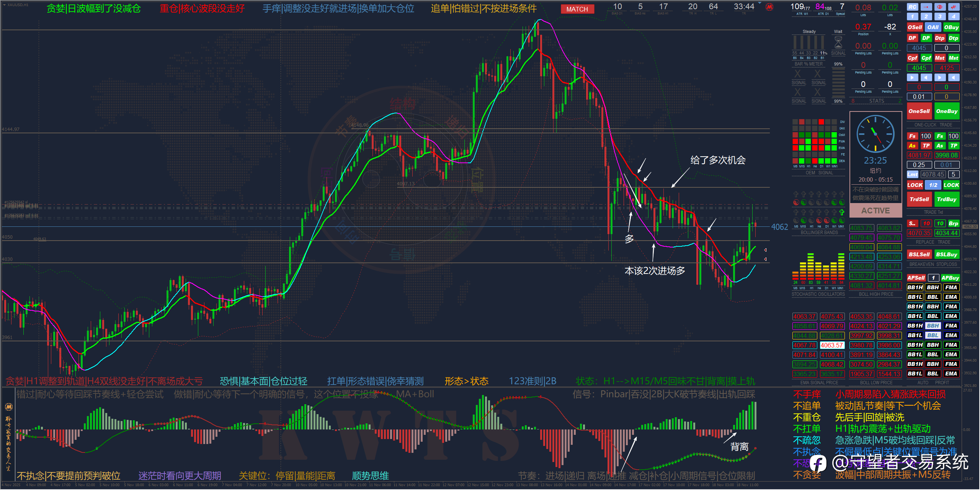980x490 pixels.
Task: Toggle the red LOCK sell button
Action: (915, 185)
